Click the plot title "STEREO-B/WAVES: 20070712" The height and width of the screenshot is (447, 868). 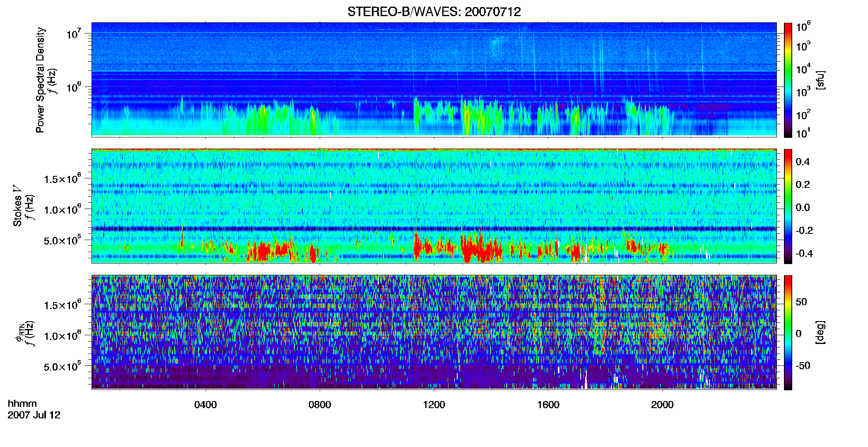(x=434, y=12)
